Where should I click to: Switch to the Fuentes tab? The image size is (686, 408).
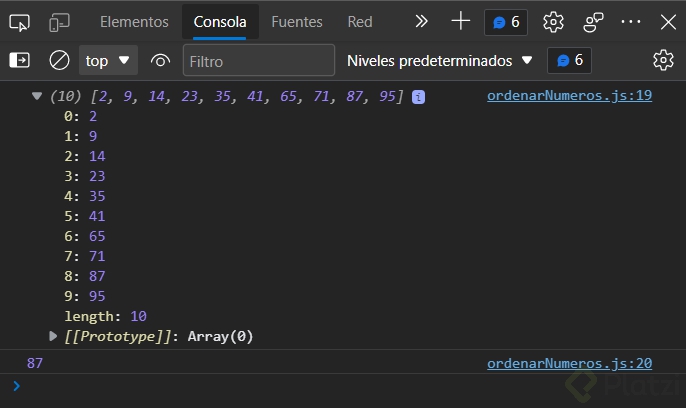click(x=297, y=22)
